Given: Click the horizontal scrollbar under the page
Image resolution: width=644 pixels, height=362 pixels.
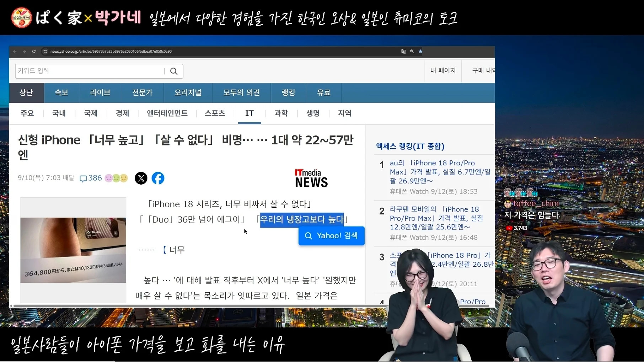Looking at the screenshot, I should (252, 306).
